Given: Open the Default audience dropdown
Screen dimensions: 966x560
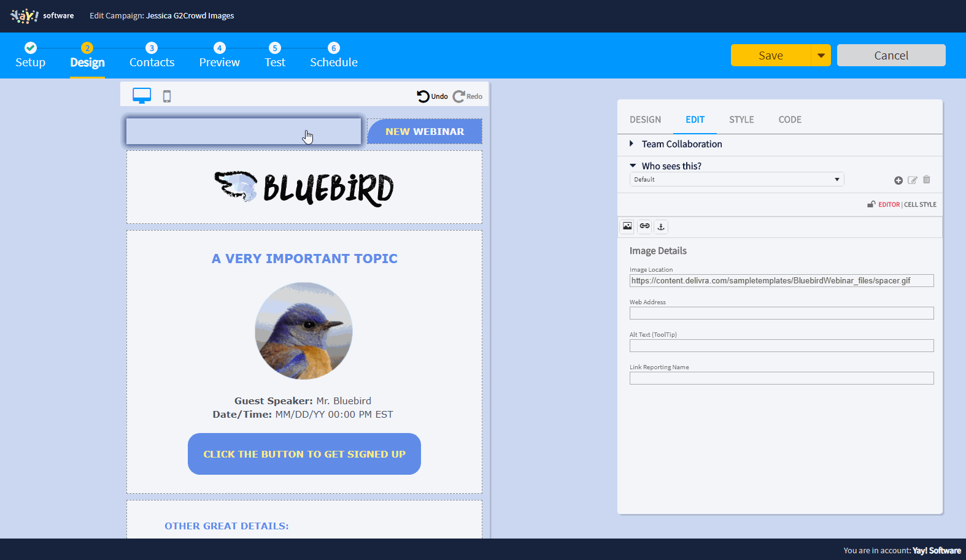Looking at the screenshot, I should point(736,179).
